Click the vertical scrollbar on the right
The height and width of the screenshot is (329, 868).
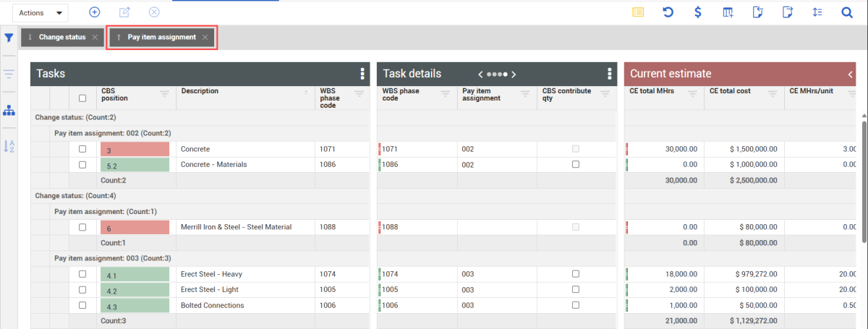click(864, 181)
